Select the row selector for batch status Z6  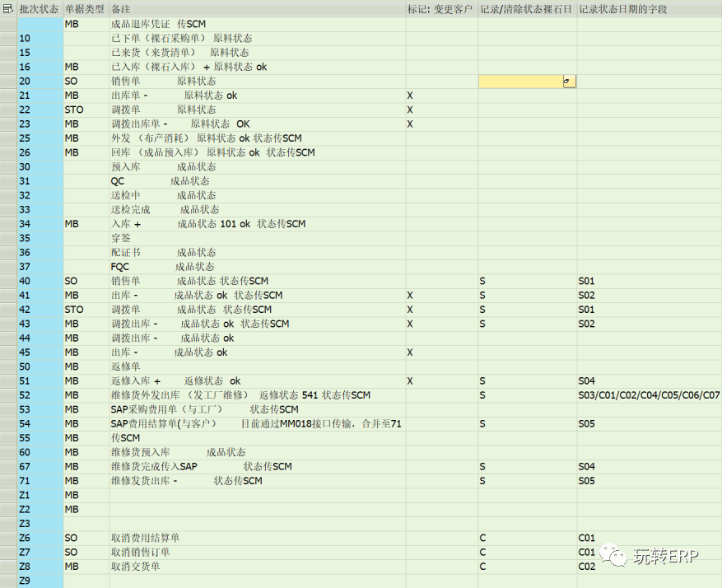coord(8,538)
